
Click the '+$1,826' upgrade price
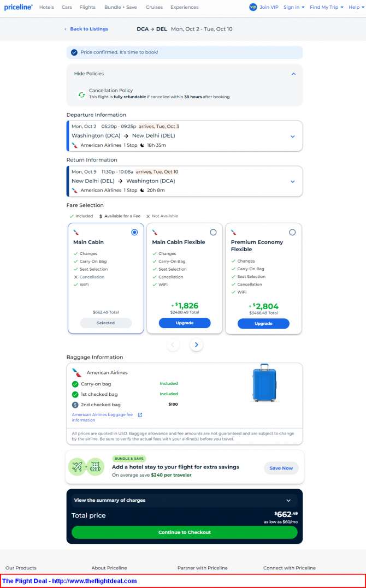185,306
